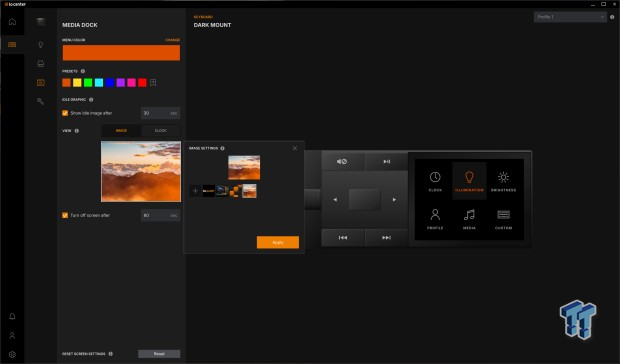This screenshot has height=364, width=620.
Task: Select the yellow preset swatch
Action: (77, 83)
